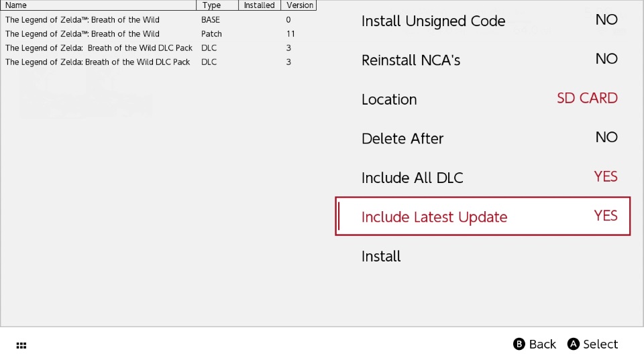This screenshot has width=644, height=362.
Task: Toggle the Install Unsigned Code option
Action: point(482,21)
